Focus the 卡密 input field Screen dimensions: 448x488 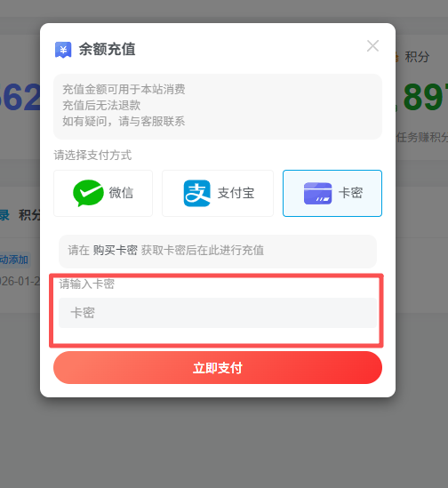click(218, 313)
